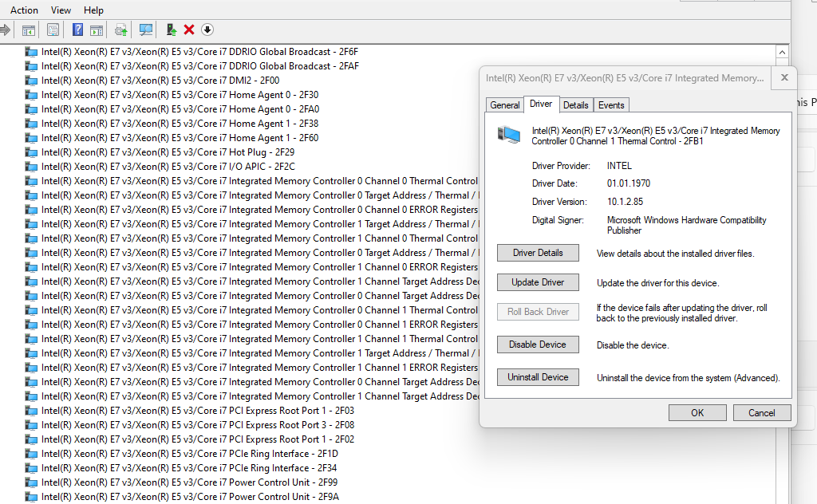Click device icon beside Controller 1 Channel 1 ERROR Registers
Image resolution: width=817 pixels, height=504 pixels.
click(31, 368)
